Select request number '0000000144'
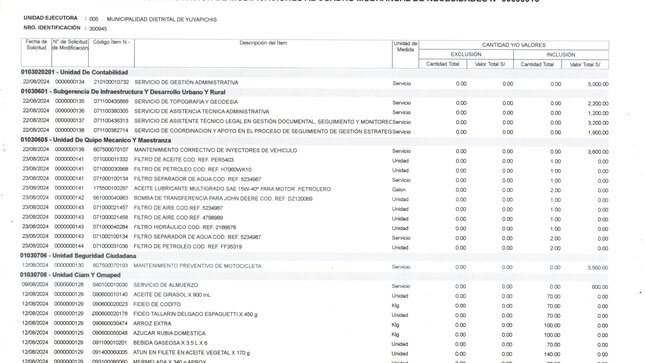The height and width of the screenshot is (363, 645). click(x=69, y=246)
